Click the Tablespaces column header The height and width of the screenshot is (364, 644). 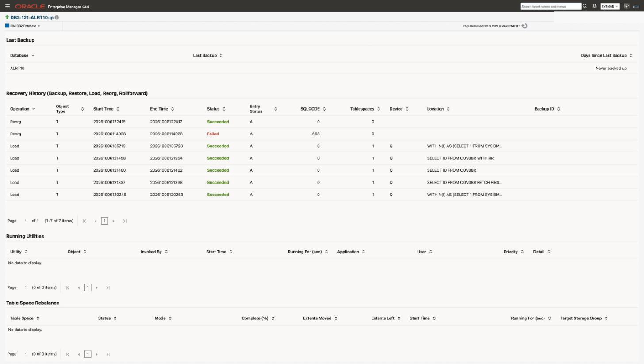(x=362, y=109)
